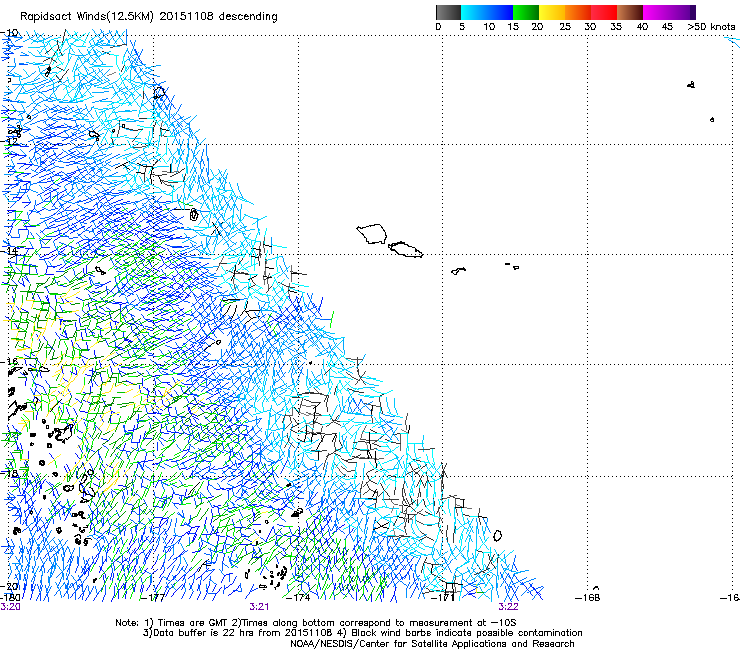
Task: Select the orange 25–30 knots legend swatch
Action: click(578, 12)
